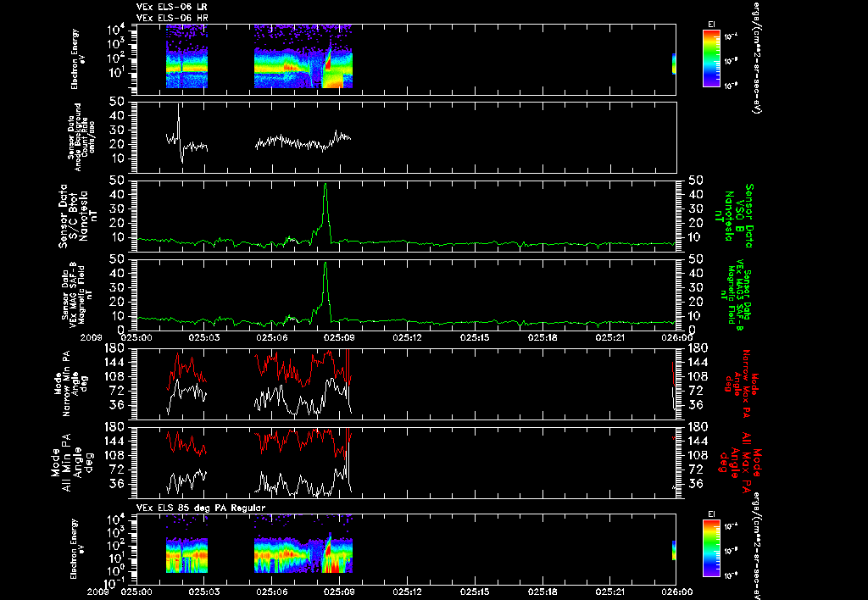Click the 'Anode Background Count Rate' axis title
The width and height of the screenshot is (868, 600).
tap(81, 137)
